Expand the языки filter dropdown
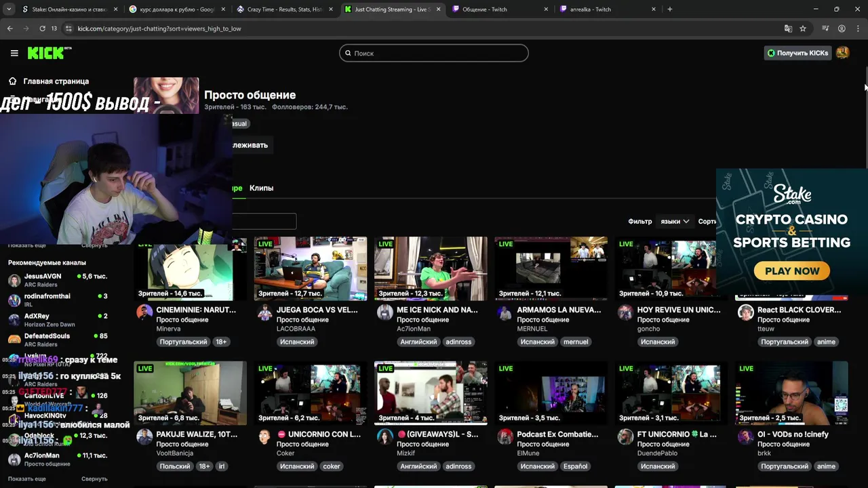This screenshot has width=868, height=488. pyautogui.click(x=675, y=221)
